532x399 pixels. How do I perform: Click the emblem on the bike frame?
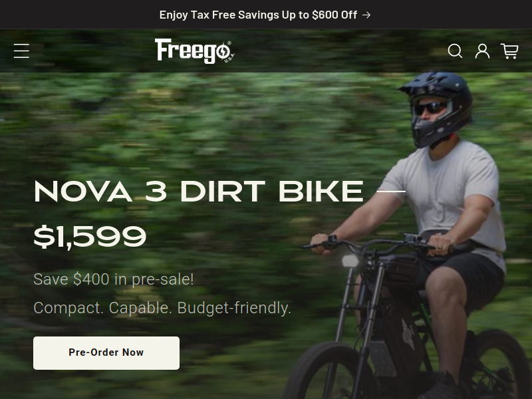(x=408, y=334)
